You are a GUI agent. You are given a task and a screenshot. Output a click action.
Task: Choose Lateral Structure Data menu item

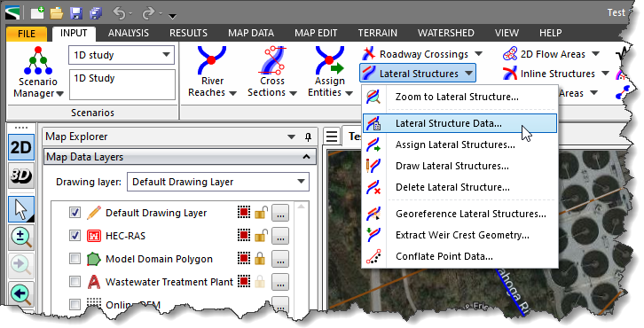pos(459,123)
